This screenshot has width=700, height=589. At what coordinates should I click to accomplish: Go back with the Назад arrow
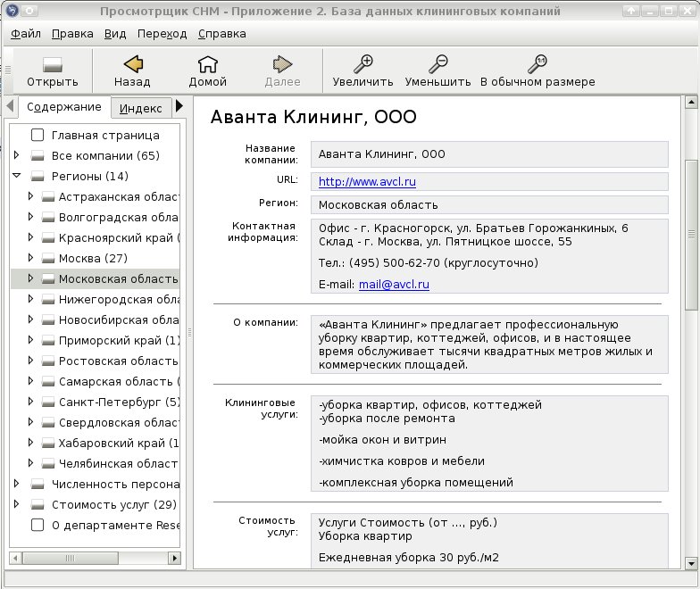coord(133,64)
